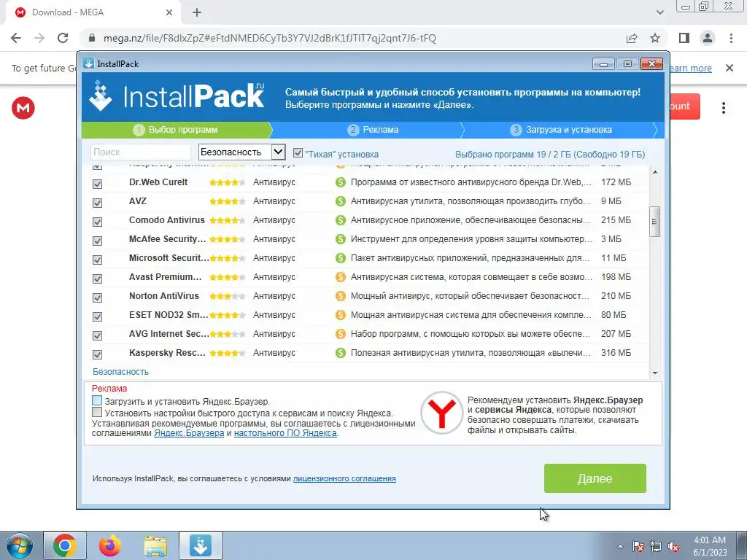
Task: Click the green status icon for AVZ
Action: click(x=340, y=201)
